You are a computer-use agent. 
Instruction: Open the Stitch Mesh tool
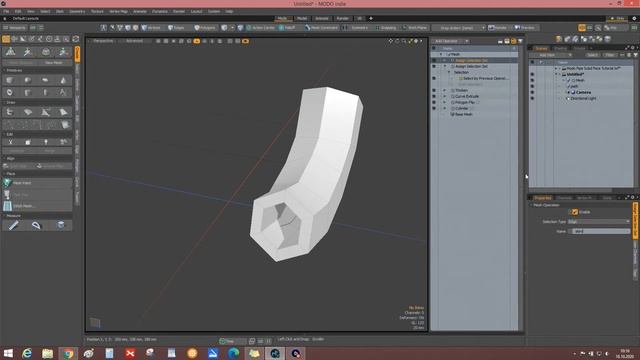[x=37, y=206]
